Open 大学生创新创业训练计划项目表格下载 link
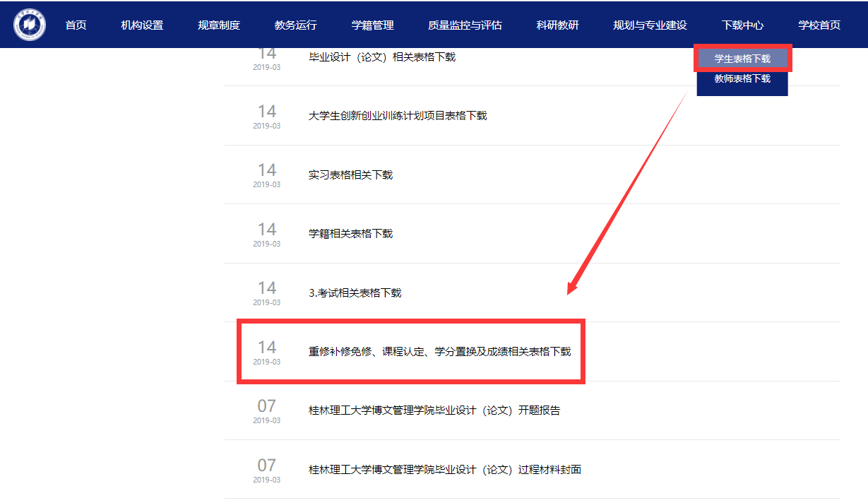Viewport: 868px width, 503px height. (398, 116)
